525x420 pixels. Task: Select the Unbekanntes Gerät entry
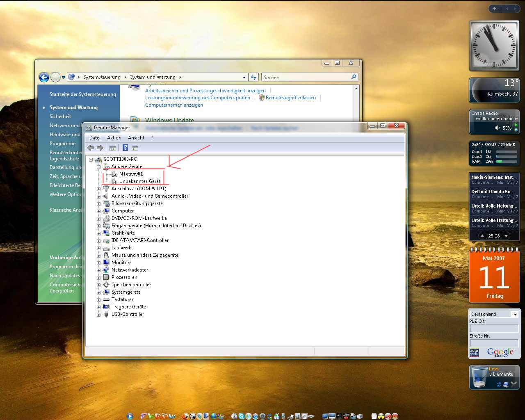coord(139,181)
